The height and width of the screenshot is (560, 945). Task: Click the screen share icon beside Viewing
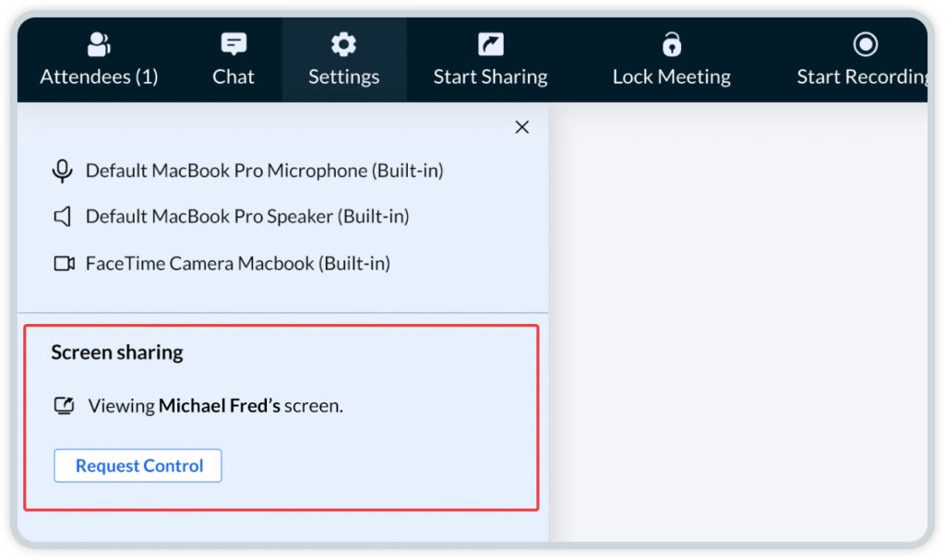click(64, 405)
